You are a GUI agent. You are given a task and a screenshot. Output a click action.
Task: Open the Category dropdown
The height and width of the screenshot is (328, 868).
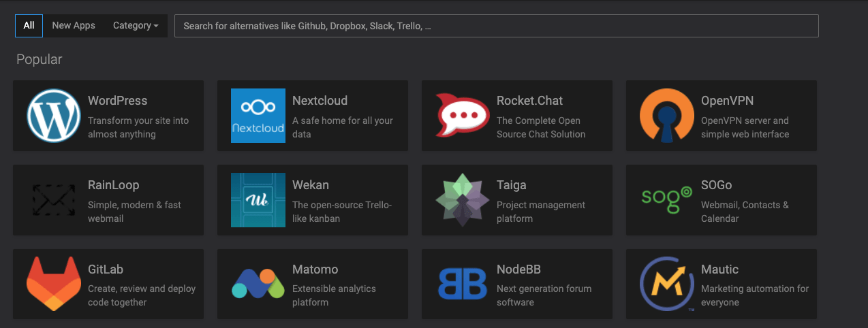tap(136, 26)
